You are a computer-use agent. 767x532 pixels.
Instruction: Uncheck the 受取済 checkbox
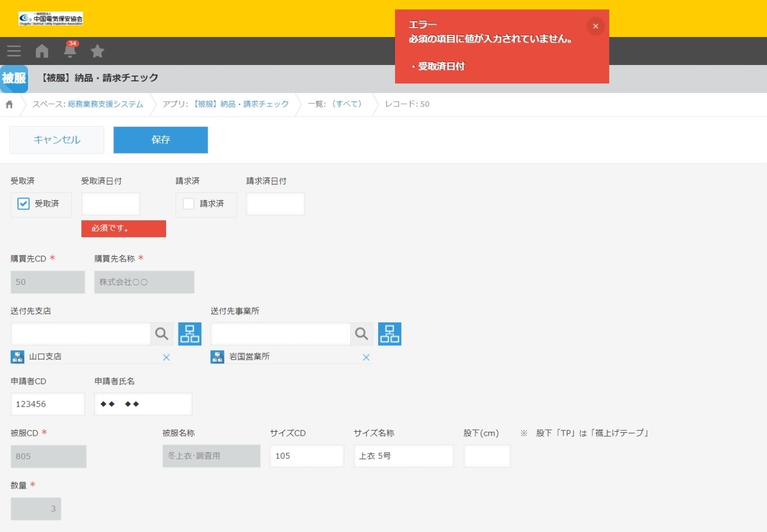tap(24, 204)
